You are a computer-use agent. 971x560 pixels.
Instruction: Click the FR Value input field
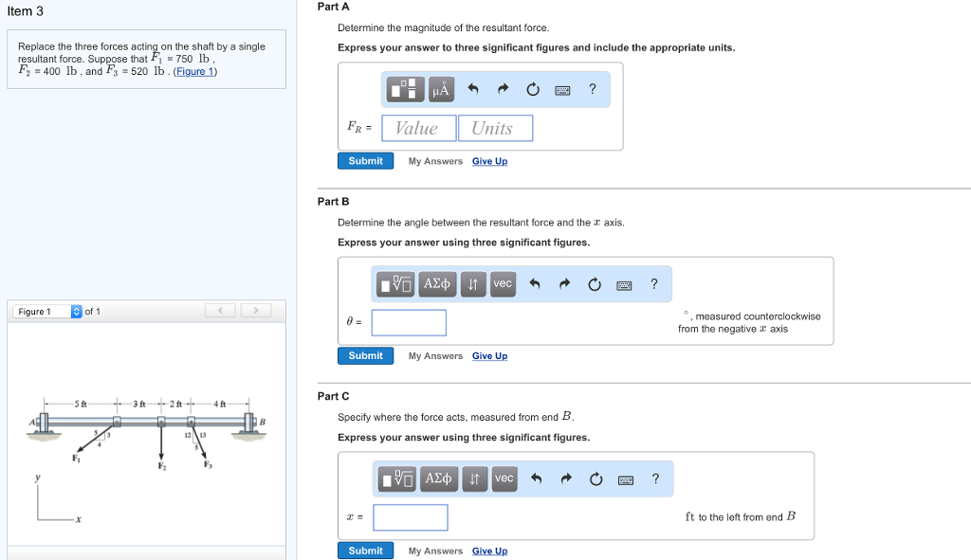[419, 128]
